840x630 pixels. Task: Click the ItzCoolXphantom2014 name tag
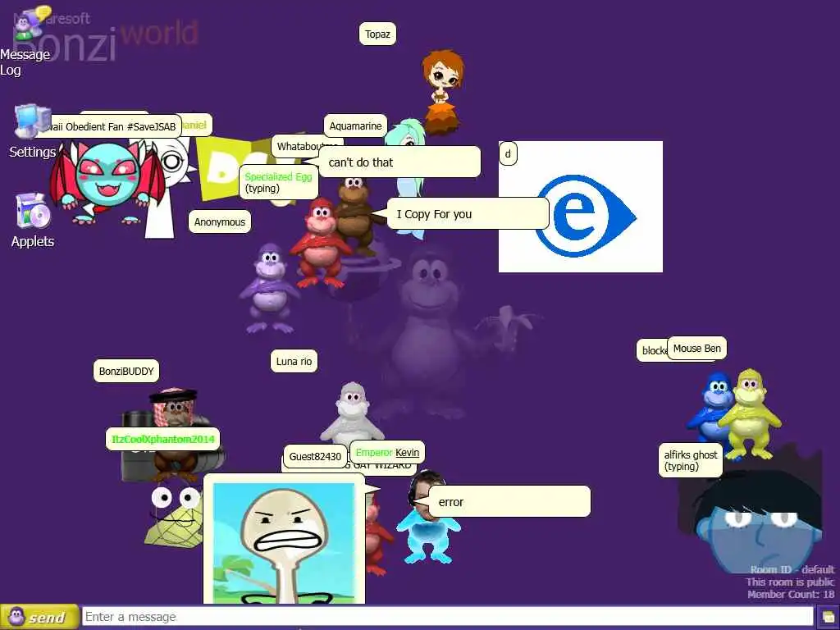(163, 439)
